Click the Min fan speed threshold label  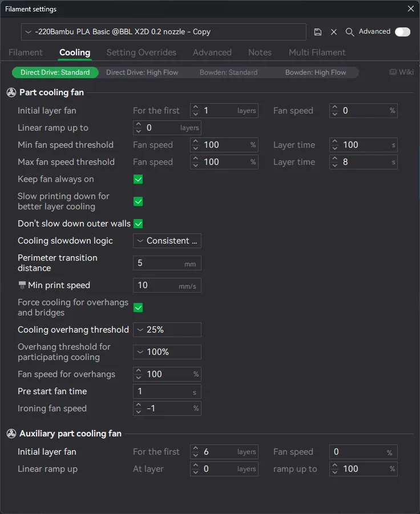click(x=66, y=145)
